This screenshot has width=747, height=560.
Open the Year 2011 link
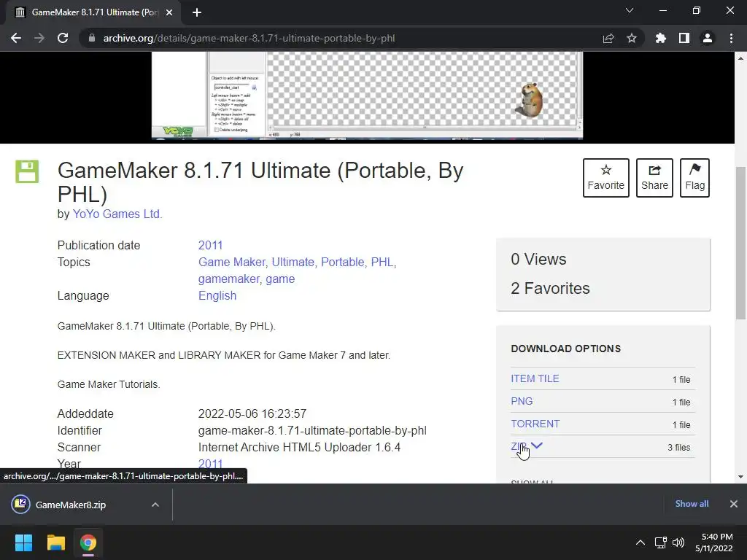click(210, 463)
